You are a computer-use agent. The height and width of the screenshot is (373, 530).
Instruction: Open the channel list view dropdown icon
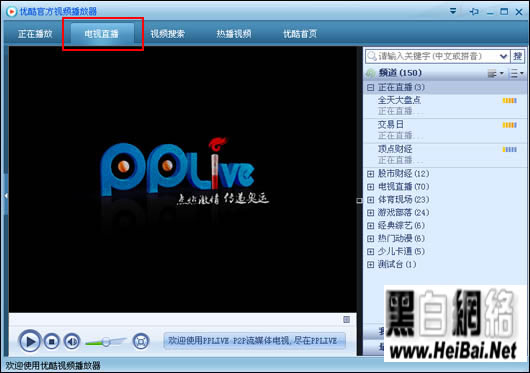pos(495,73)
